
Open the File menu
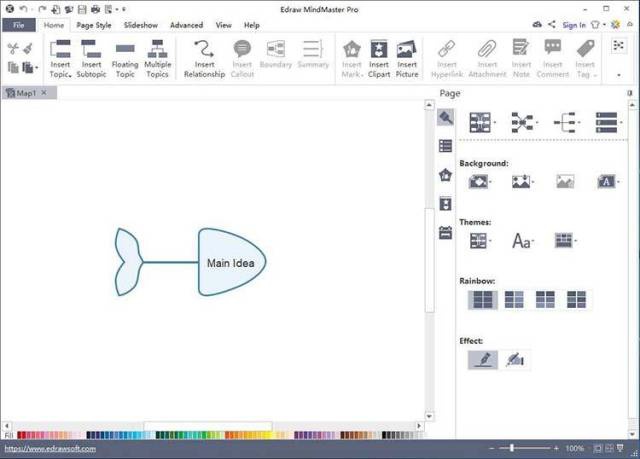coord(19,25)
